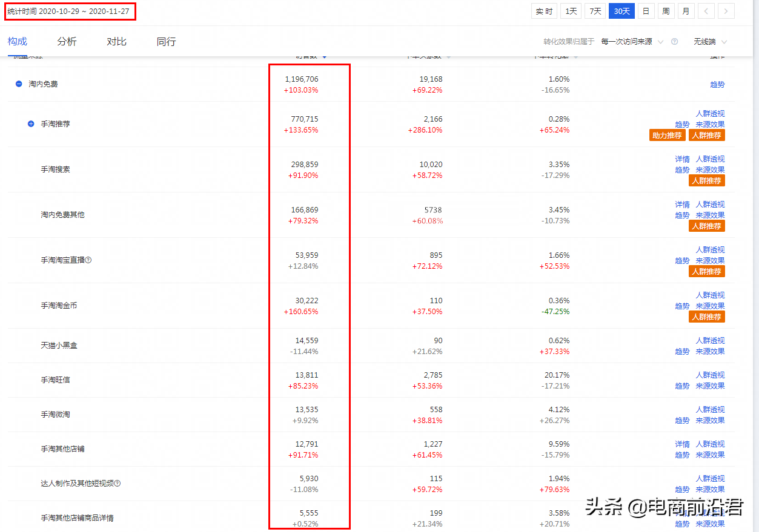759x532 pixels.
Task: Select the 30天 time range
Action: click(621, 11)
